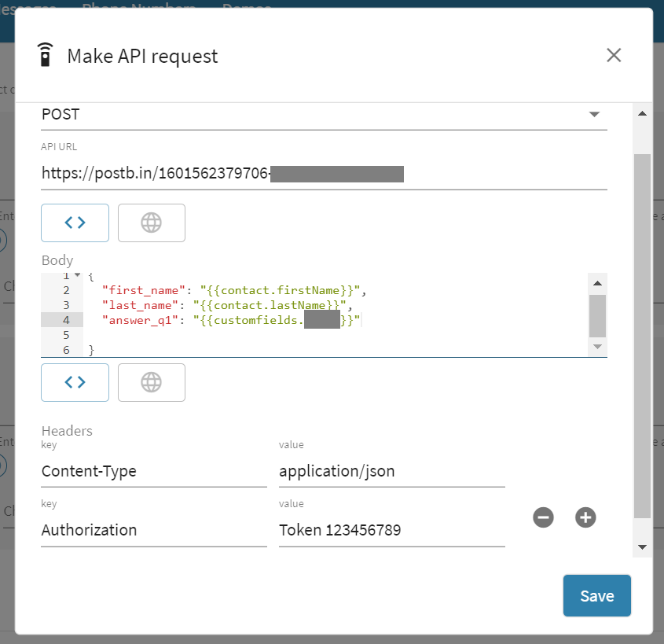
Task: Click code brackets button below API URL
Action: 75,223
